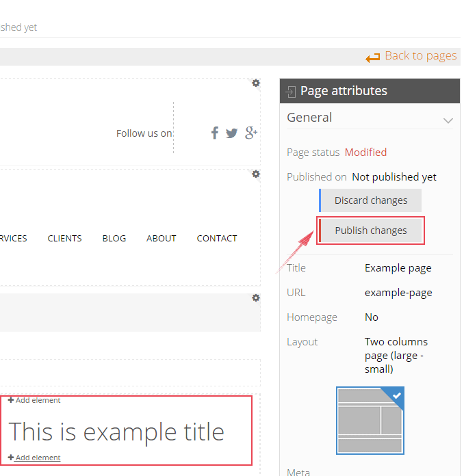Click the 'This is example title' heading
This screenshot has width=464, height=476.
point(116,432)
